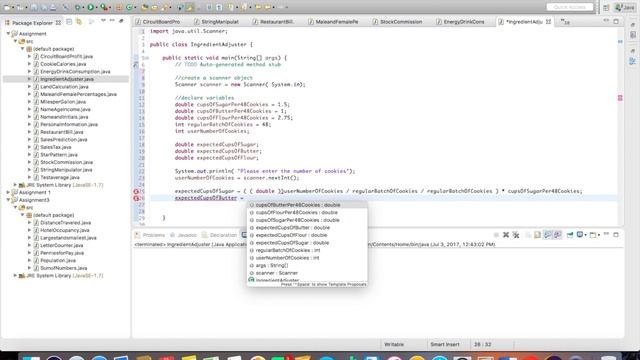
Task: Click the Remove All Terminated Launches icon in Console
Action: [516, 235]
